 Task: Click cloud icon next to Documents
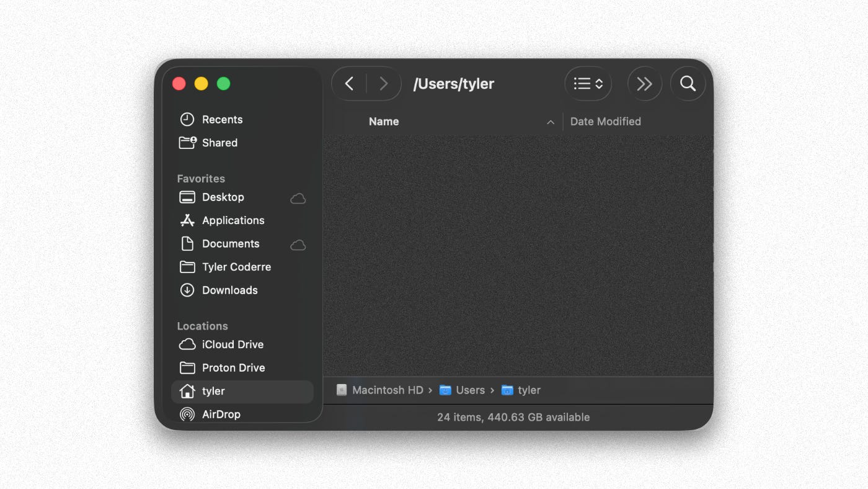[x=298, y=245]
